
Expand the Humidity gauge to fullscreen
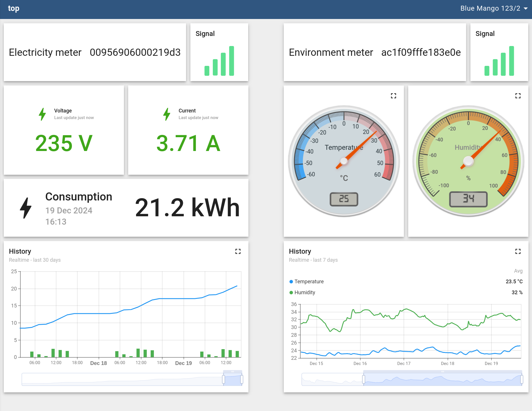[518, 96]
